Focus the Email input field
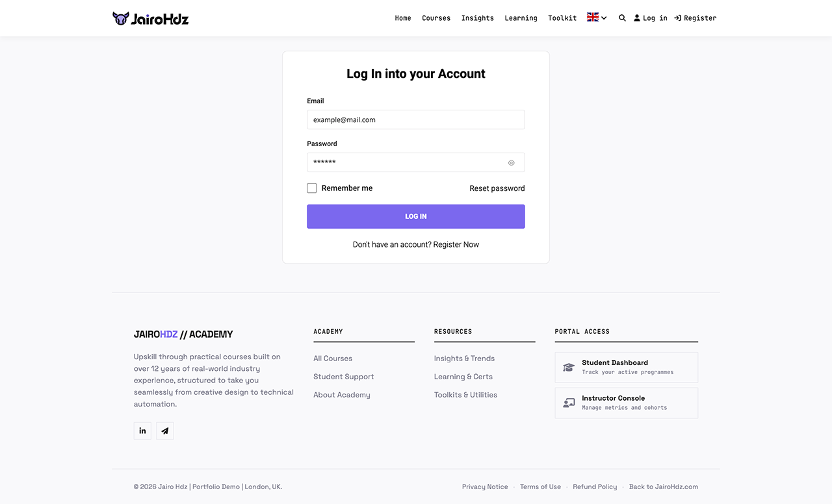Image resolution: width=832 pixels, height=504 pixels. 416,120
